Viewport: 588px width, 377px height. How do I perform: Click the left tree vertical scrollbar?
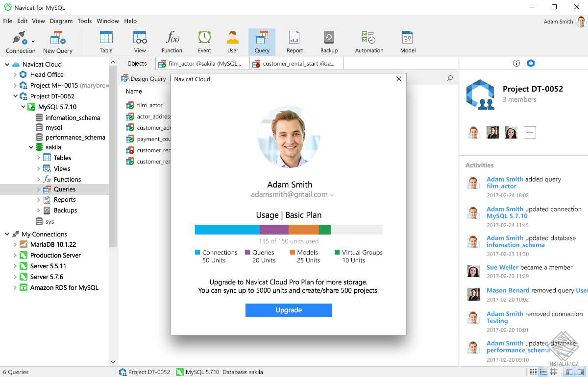coord(113,156)
